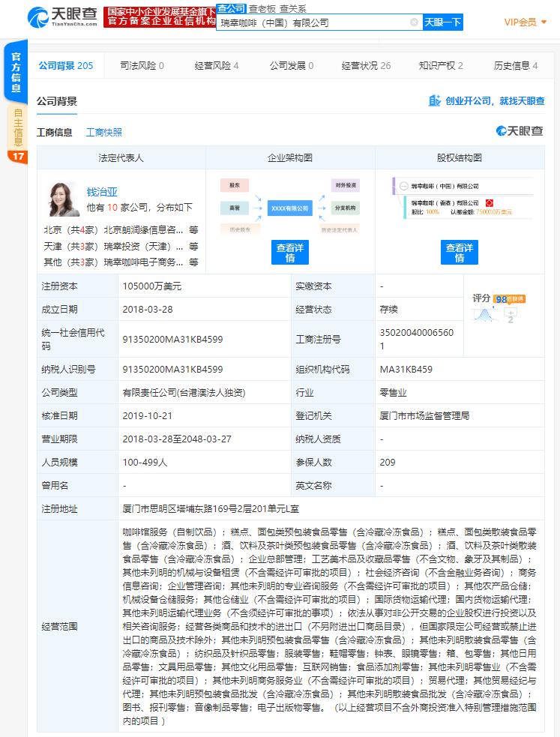Open the 公司发展 0 tab

point(292,66)
